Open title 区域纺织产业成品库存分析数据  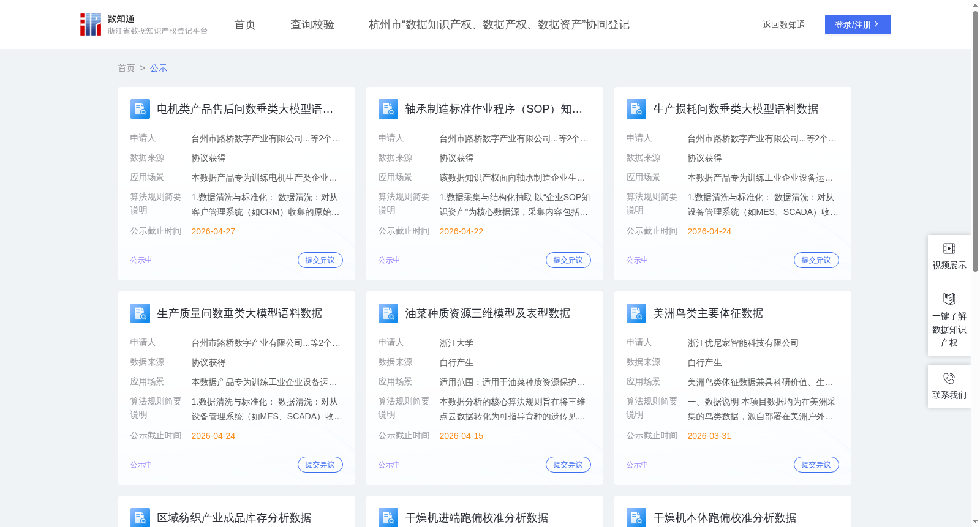(234, 518)
